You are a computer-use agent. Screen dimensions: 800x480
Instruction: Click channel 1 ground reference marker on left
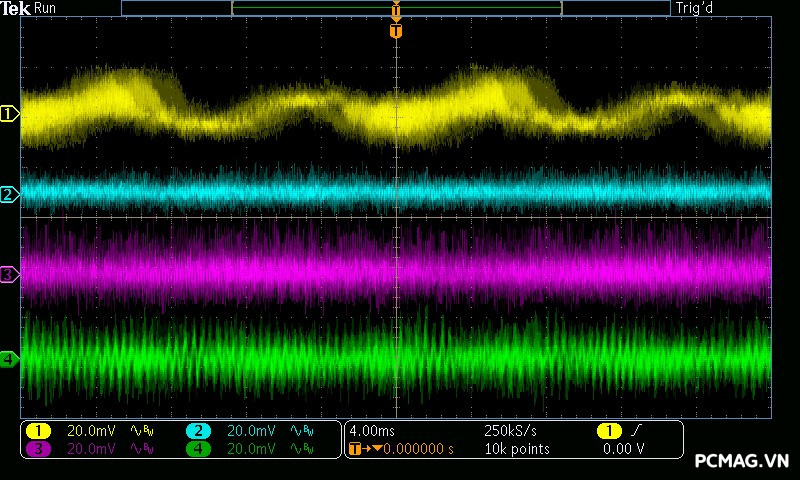point(9,114)
